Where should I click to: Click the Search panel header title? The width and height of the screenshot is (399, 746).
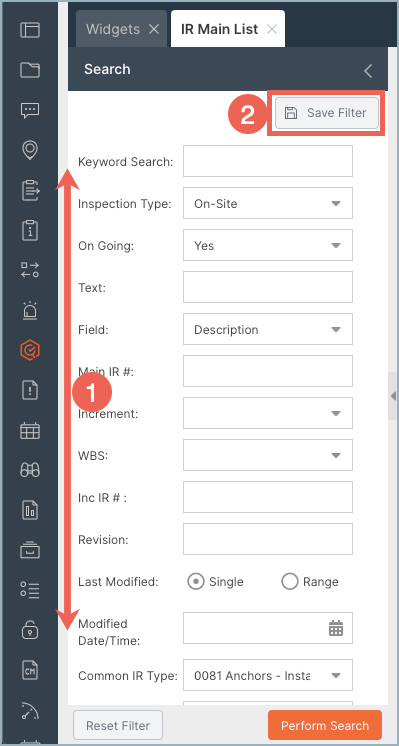107,69
